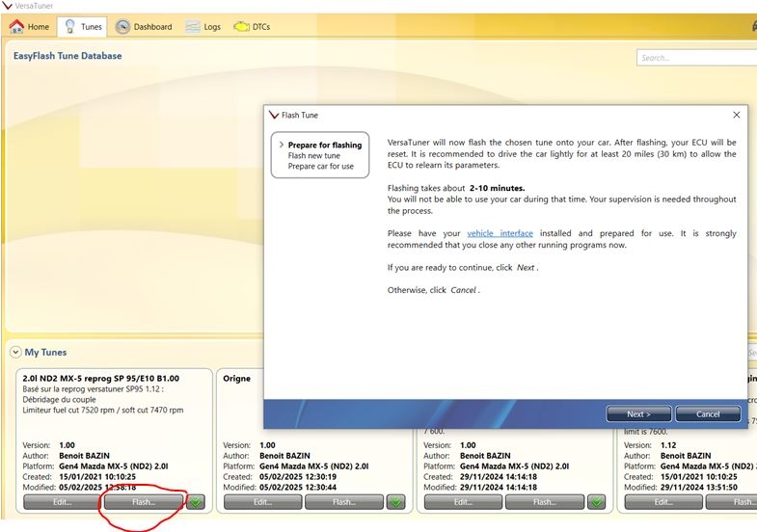
Task: Open the Home tab
Action: tap(30, 27)
